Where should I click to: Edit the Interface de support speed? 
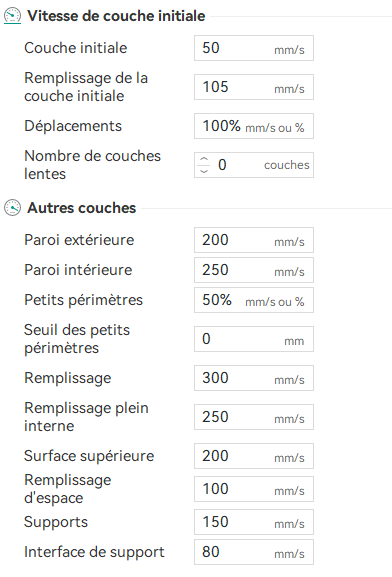tap(254, 552)
